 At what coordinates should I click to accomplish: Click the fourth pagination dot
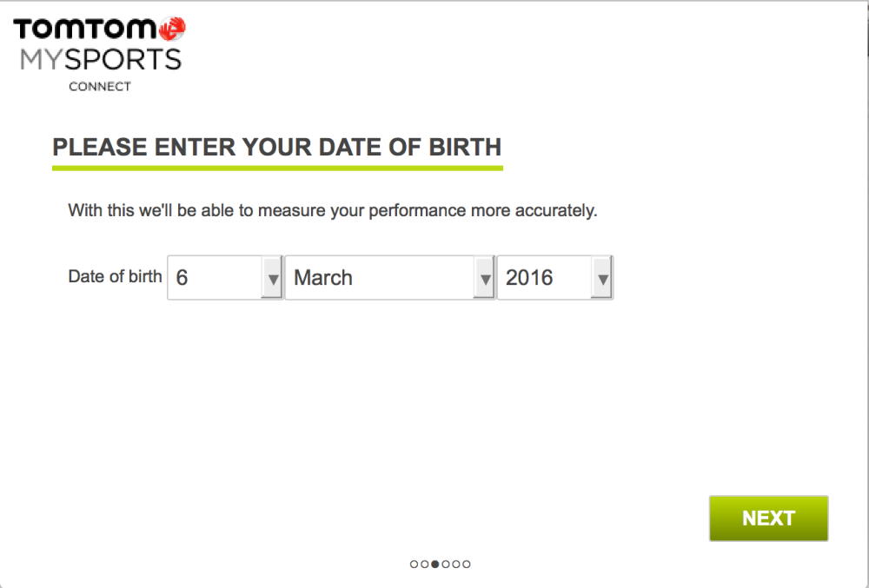tap(445, 564)
